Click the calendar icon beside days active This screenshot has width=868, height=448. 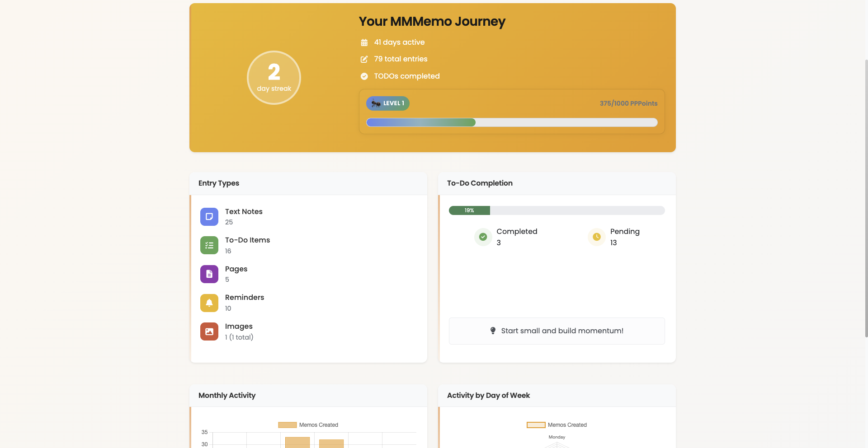coord(364,42)
